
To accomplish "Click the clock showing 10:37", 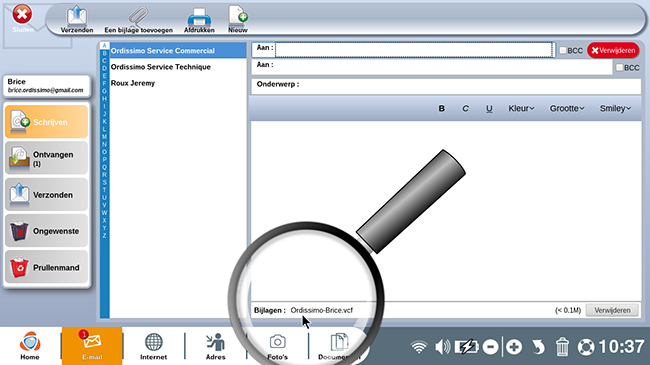I will point(621,346).
